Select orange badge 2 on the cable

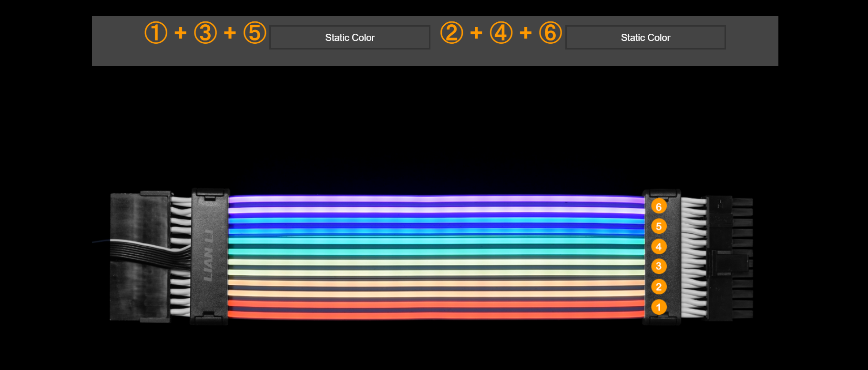point(659,287)
